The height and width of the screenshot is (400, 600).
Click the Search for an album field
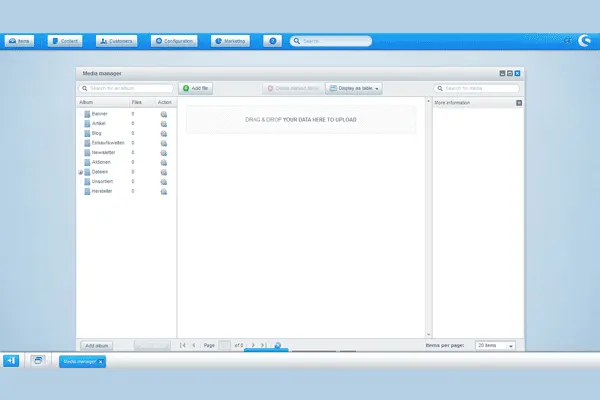pos(126,89)
